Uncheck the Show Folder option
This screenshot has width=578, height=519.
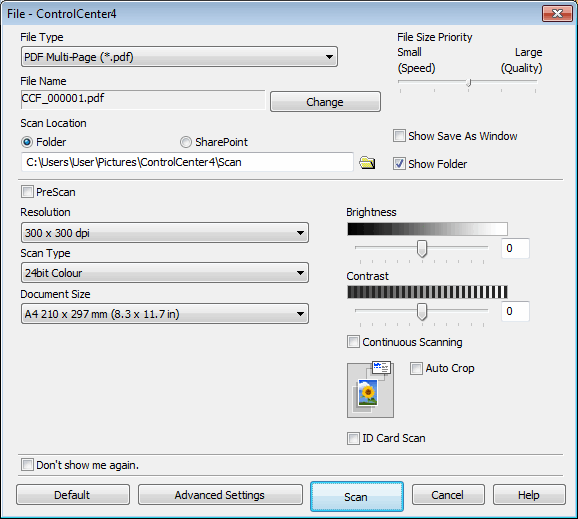click(x=399, y=164)
